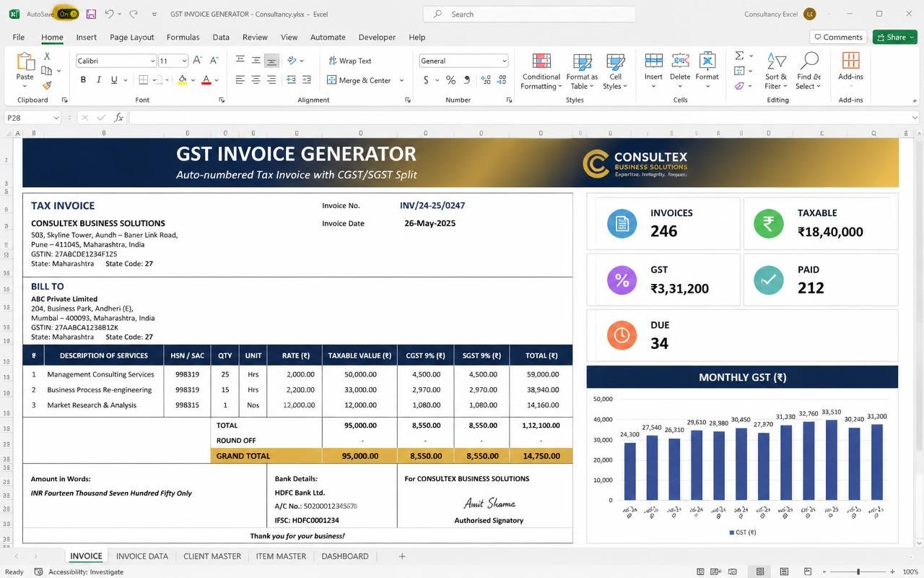Viewport: 924px width, 578px height.
Task: Toggle the highlighted Bottom Align button
Action: [x=271, y=61]
